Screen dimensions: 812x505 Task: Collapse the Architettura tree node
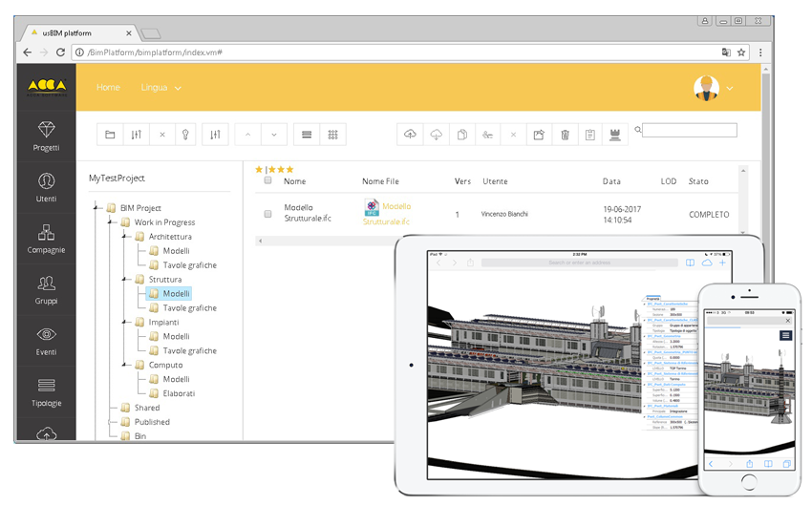pos(124,237)
